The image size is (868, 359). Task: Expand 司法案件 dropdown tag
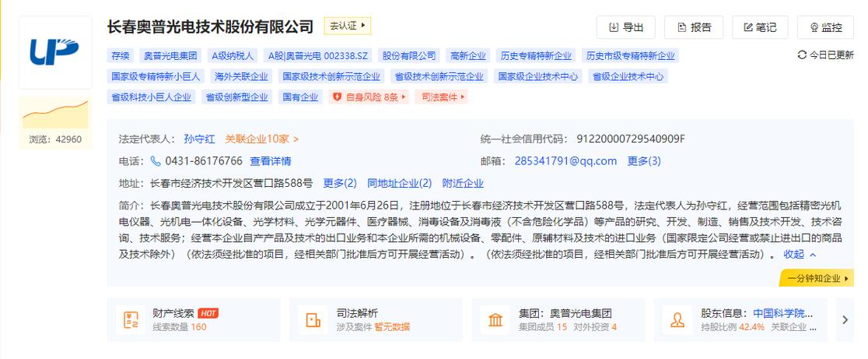tap(441, 97)
